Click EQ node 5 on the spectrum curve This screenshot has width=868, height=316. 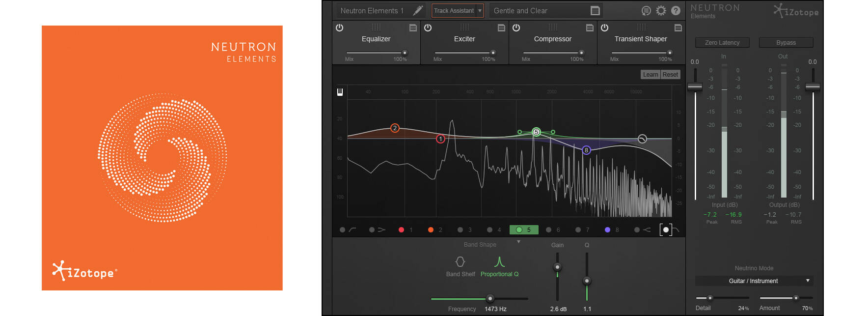tap(537, 132)
